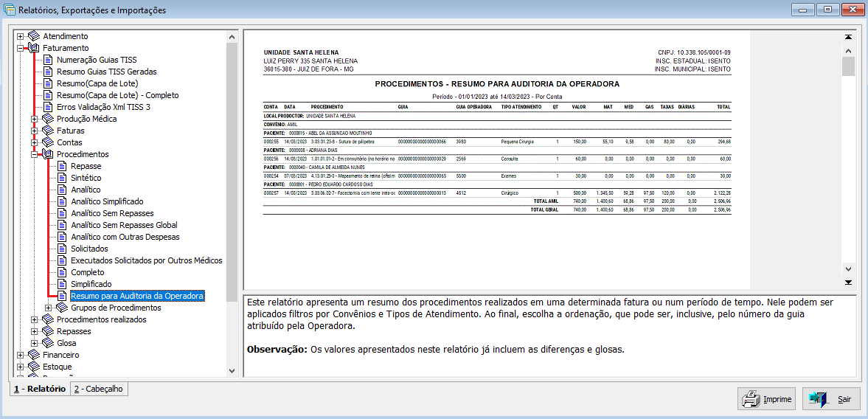Select Resumo(Capa de Lote) - Completo report
The image size is (868, 419).
pyautogui.click(x=118, y=95)
